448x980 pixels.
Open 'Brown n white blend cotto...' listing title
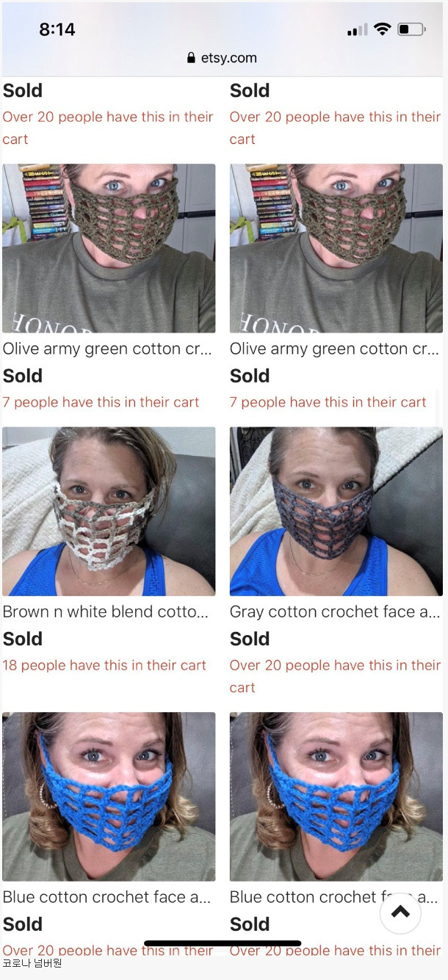(105, 611)
